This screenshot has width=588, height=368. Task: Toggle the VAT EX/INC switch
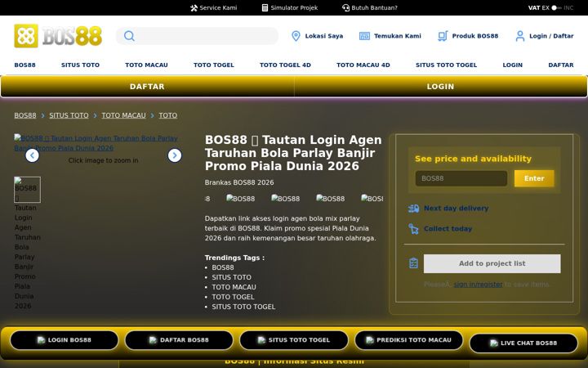[556, 8]
